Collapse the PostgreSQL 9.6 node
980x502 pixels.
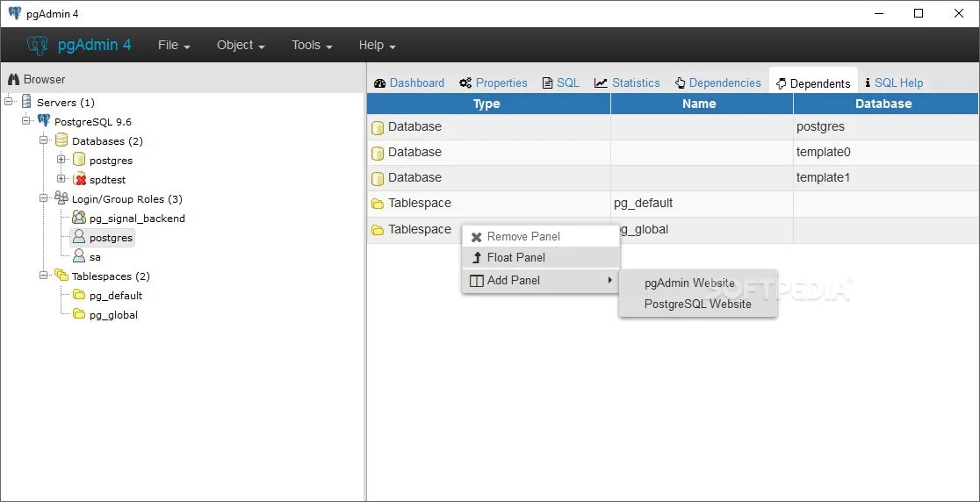point(26,121)
